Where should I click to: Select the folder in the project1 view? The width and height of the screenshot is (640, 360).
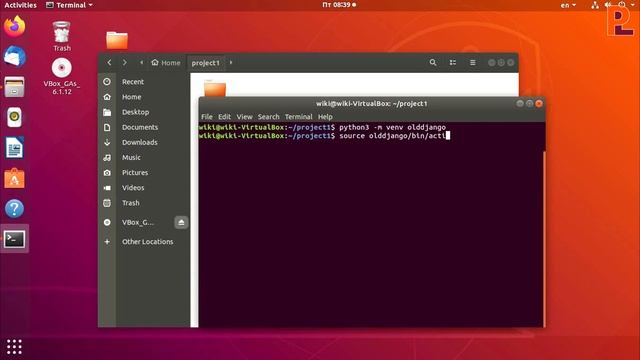click(215, 89)
